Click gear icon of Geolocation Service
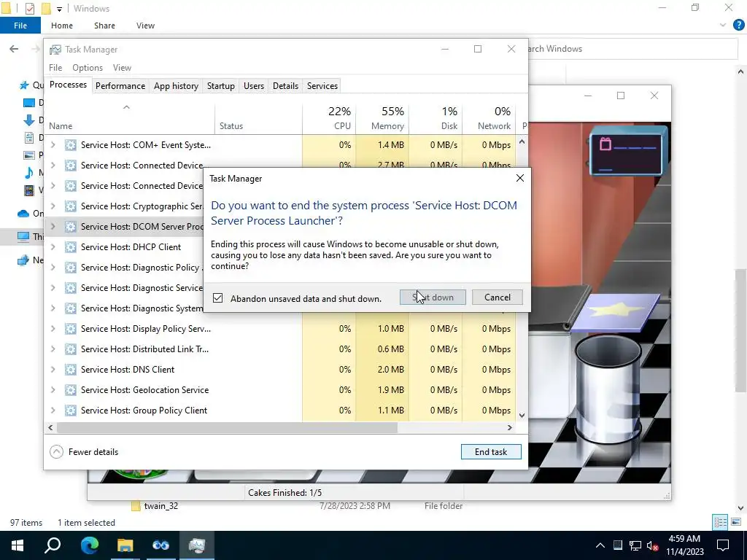 pos(71,390)
